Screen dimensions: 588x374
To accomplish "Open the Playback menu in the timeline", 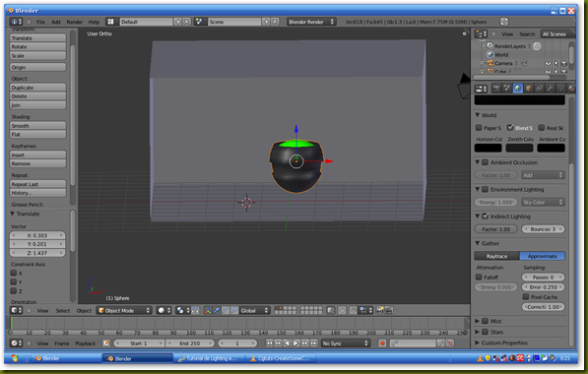I will pyautogui.click(x=85, y=343).
